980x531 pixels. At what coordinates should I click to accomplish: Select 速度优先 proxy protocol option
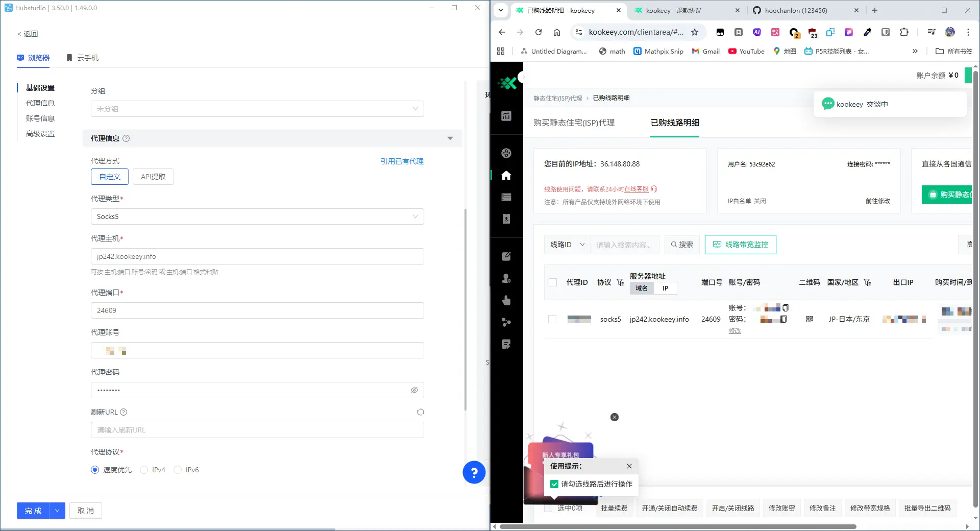point(95,470)
